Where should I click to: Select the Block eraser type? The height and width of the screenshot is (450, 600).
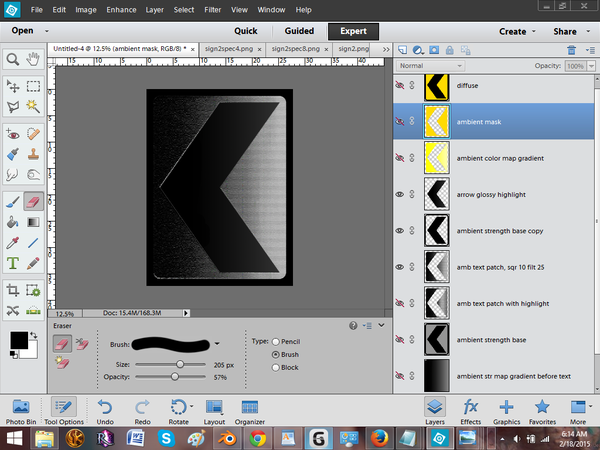point(276,367)
